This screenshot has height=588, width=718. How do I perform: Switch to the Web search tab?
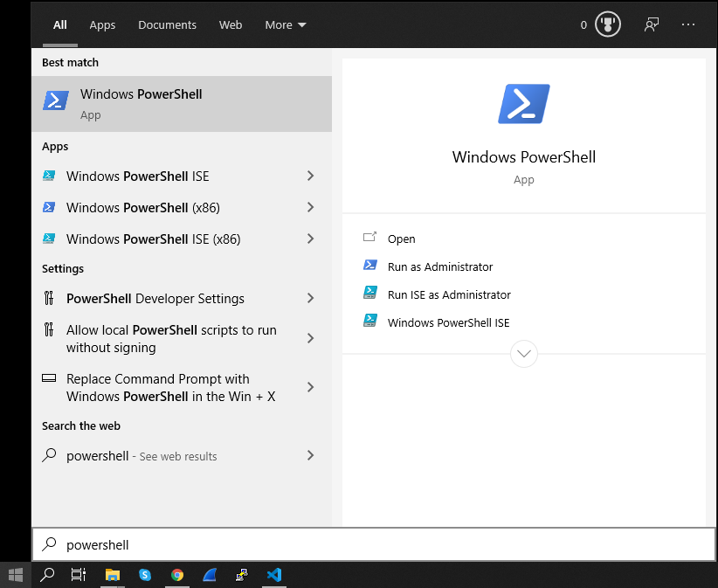click(x=231, y=24)
